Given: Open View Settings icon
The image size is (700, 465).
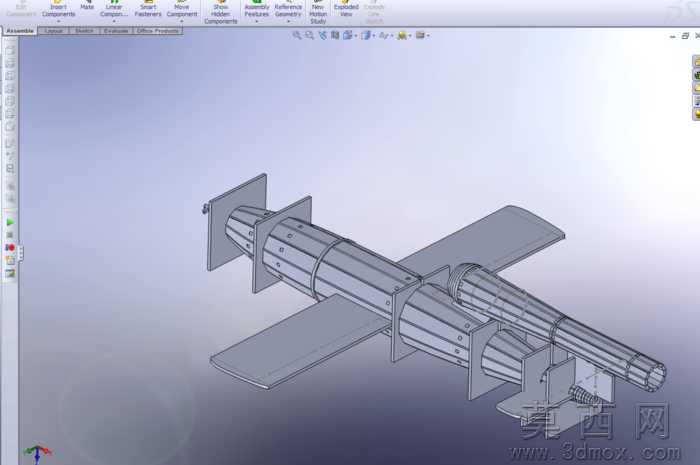Looking at the screenshot, I should [x=420, y=35].
